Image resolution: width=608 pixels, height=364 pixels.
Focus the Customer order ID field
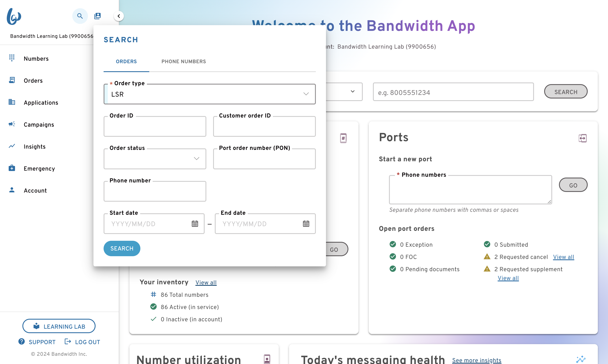264,126
